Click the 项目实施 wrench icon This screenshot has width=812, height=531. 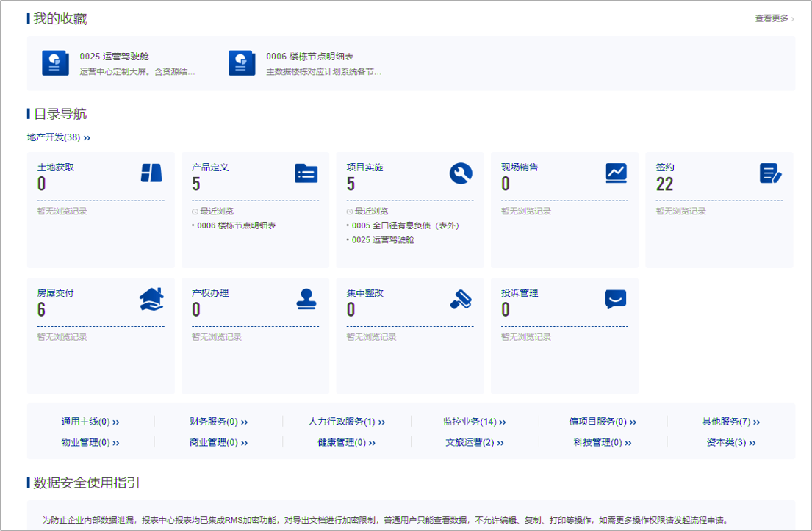[461, 173]
